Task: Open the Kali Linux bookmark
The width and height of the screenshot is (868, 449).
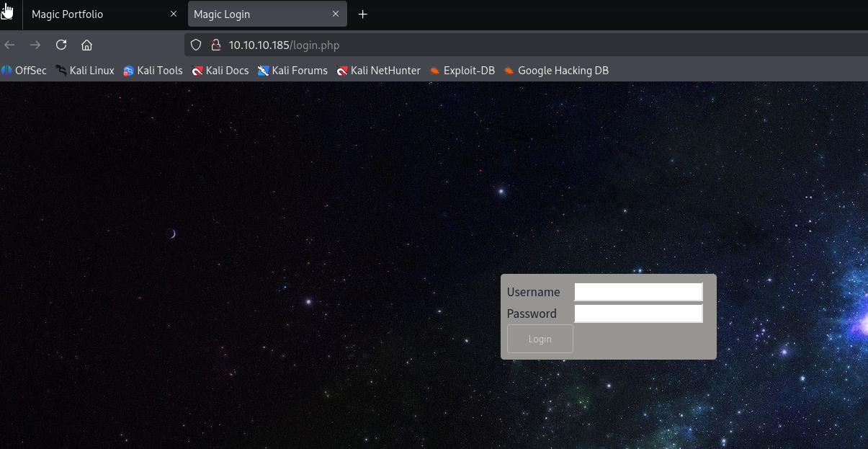Action: (85, 71)
